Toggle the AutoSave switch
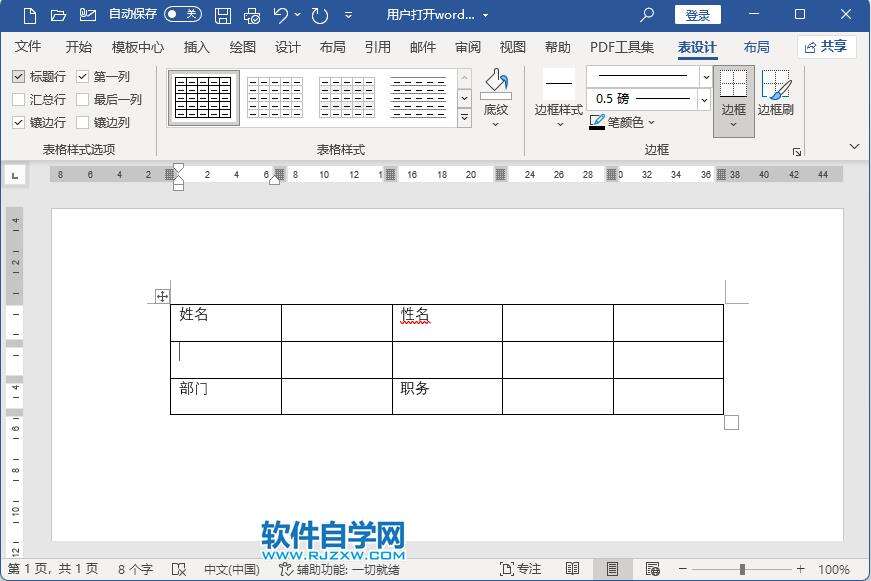Image resolution: width=871 pixels, height=581 pixels. click(182, 15)
